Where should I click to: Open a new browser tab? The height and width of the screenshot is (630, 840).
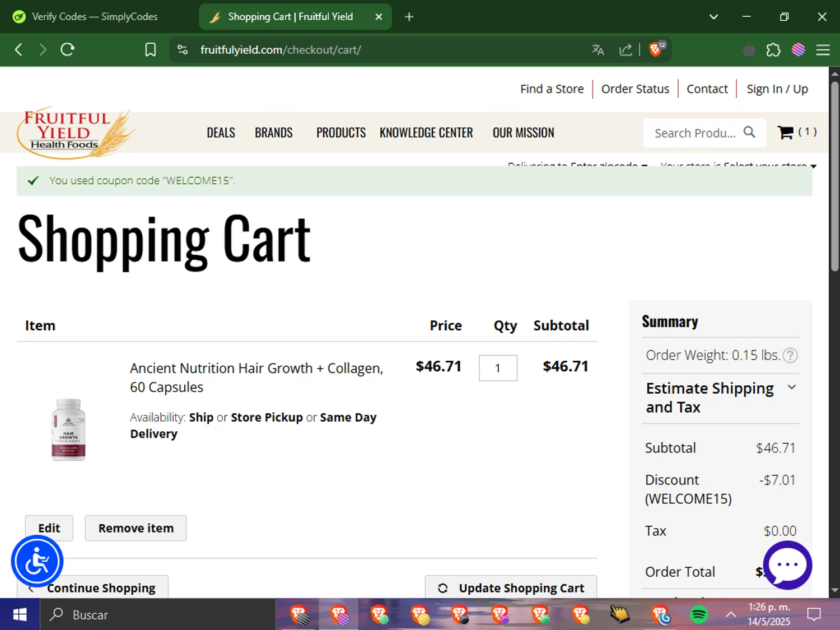409,17
